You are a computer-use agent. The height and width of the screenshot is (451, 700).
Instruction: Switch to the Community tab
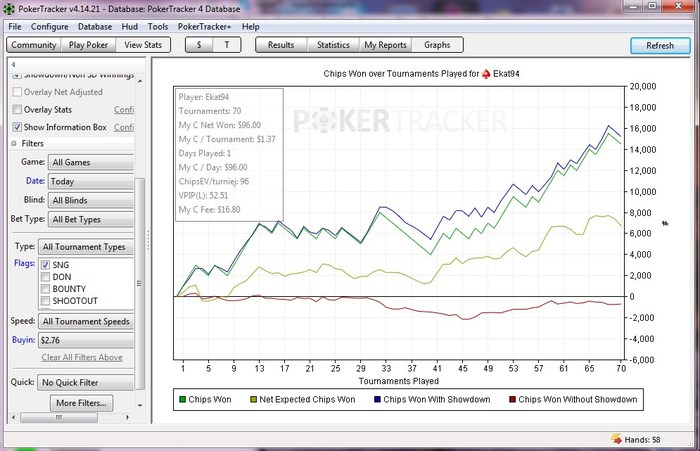click(x=33, y=45)
